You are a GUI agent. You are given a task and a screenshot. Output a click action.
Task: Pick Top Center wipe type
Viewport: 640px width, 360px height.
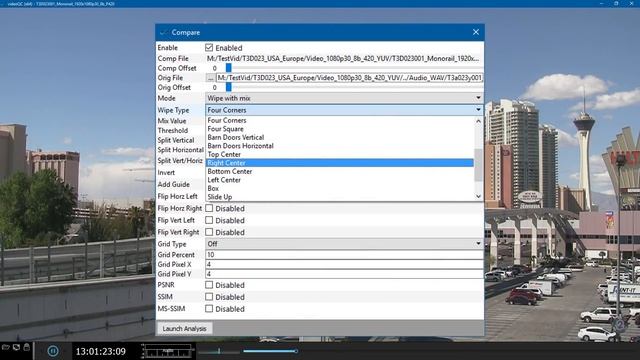click(x=340, y=154)
